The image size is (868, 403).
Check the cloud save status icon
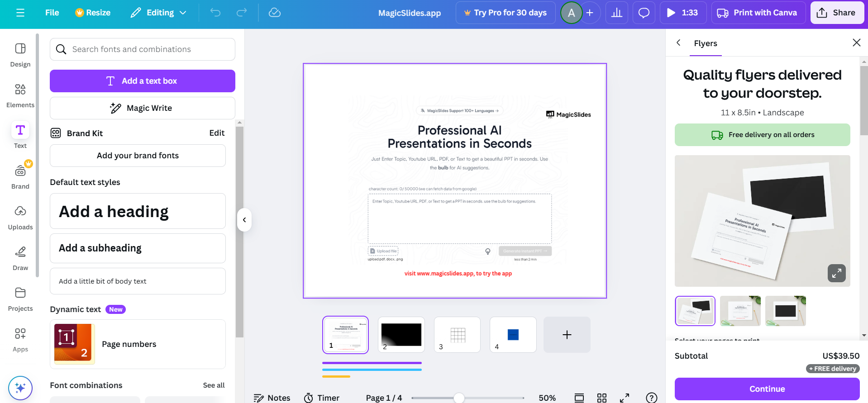point(275,13)
